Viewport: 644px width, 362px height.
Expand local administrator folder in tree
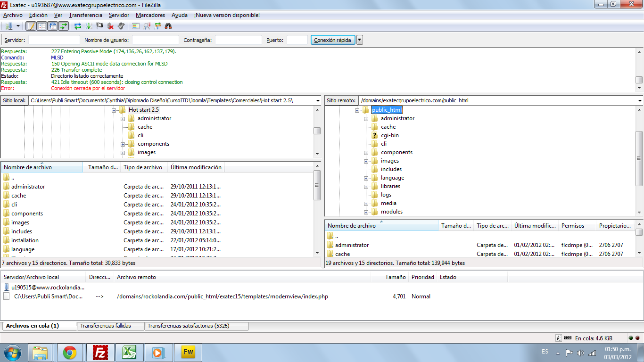(123, 118)
